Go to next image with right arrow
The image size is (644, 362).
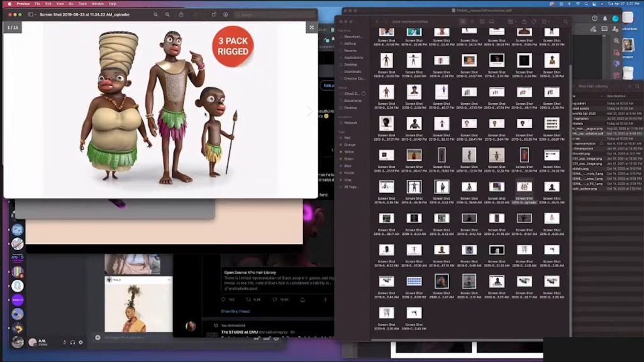pos(310,111)
